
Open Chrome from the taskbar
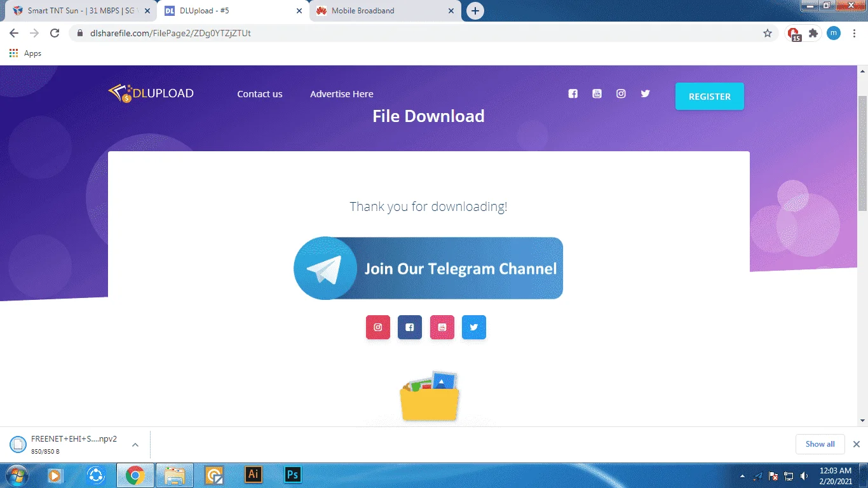tap(135, 475)
